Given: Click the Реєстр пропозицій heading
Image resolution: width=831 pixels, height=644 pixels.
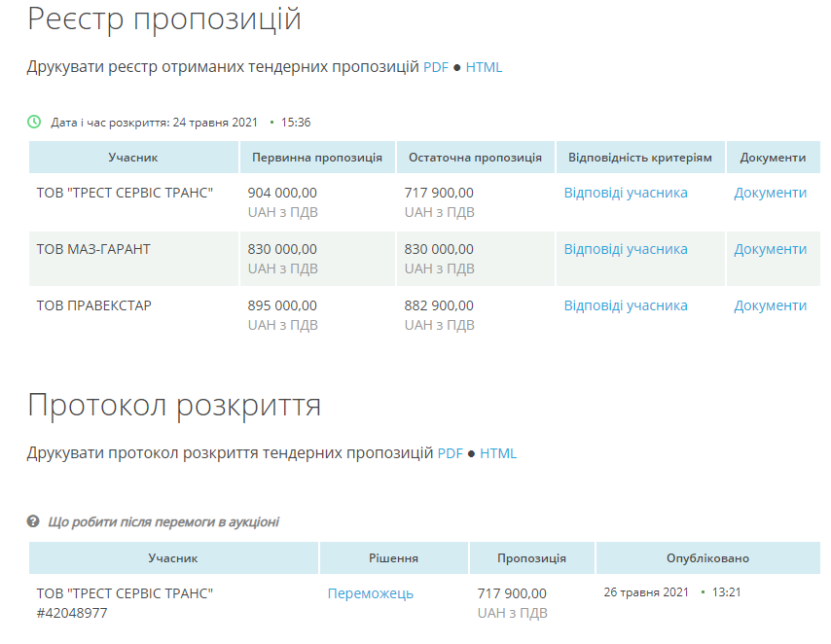Looking at the screenshot, I should point(164,19).
